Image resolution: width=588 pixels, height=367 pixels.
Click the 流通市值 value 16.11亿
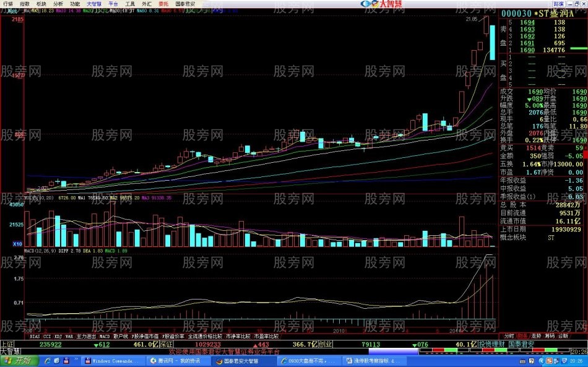click(568, 221)
